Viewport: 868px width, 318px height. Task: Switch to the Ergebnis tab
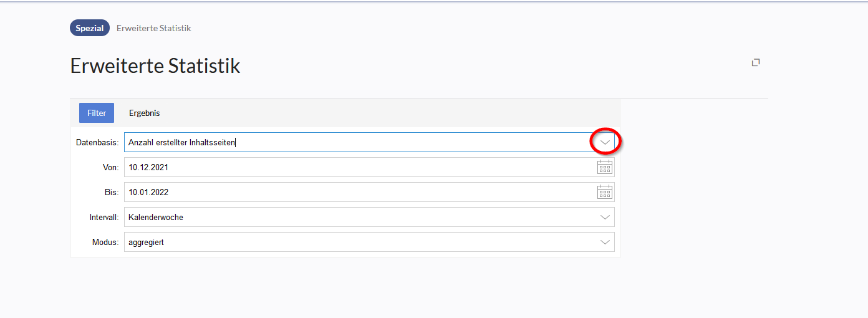(x=145, y=113)
